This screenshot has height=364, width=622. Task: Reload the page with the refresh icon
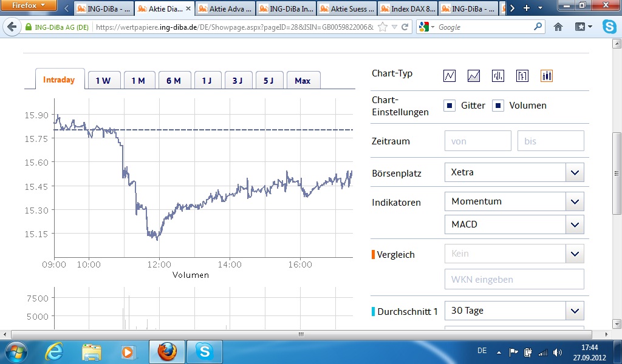[x=404, y=27]
